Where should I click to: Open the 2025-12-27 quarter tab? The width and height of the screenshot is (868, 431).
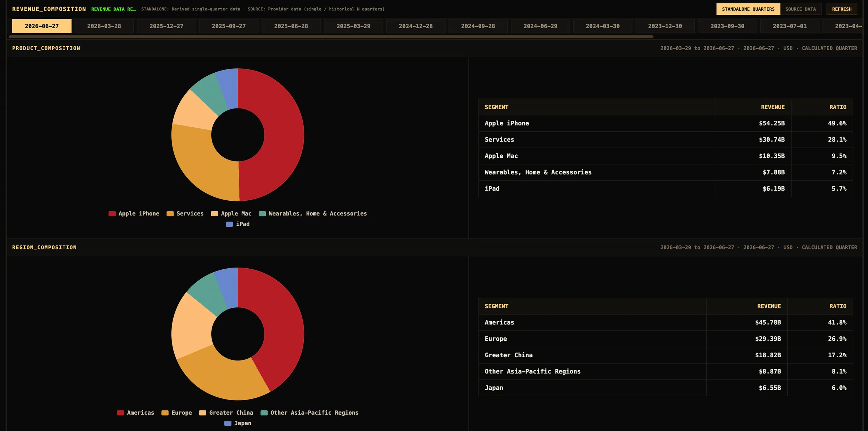tap(166, 26)
